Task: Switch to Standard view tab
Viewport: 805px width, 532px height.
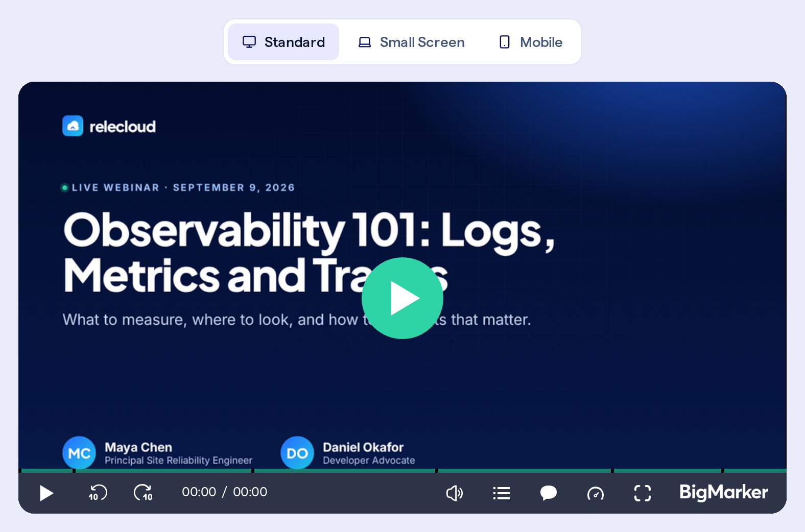Action: [x=283, y=42]
